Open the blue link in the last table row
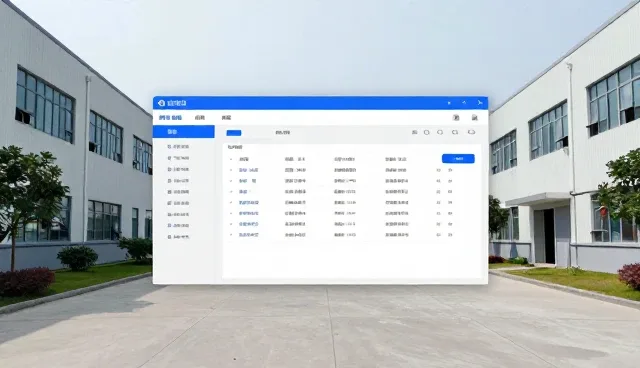Image resolution: width=640 pixels, height=368 pixels. [249, 235]
